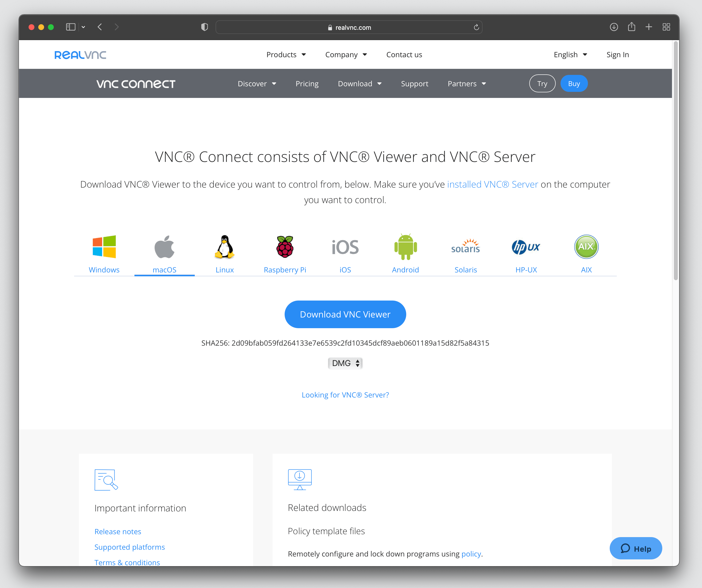Screen dimensions: 702x588
Task: Click the realvnc.com address bar
Action: pos(349,27)
